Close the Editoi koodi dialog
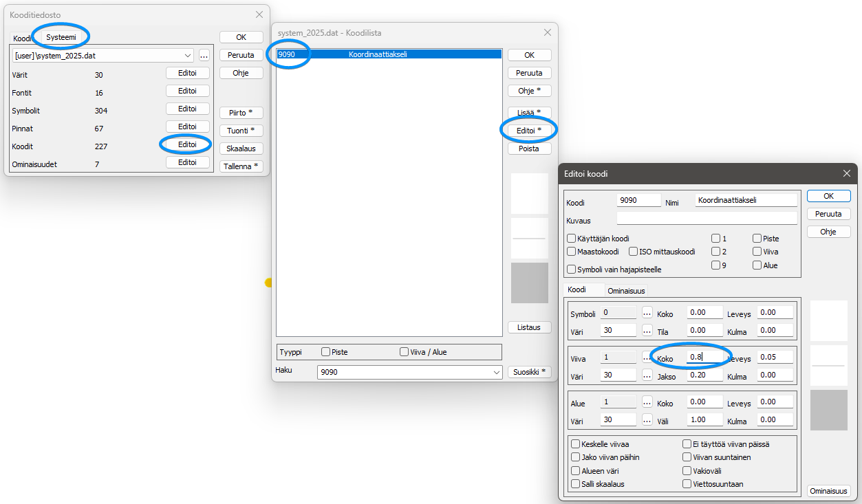Viewport: 862px width, 504px height. pyautogui.click(x=847, y=174)
